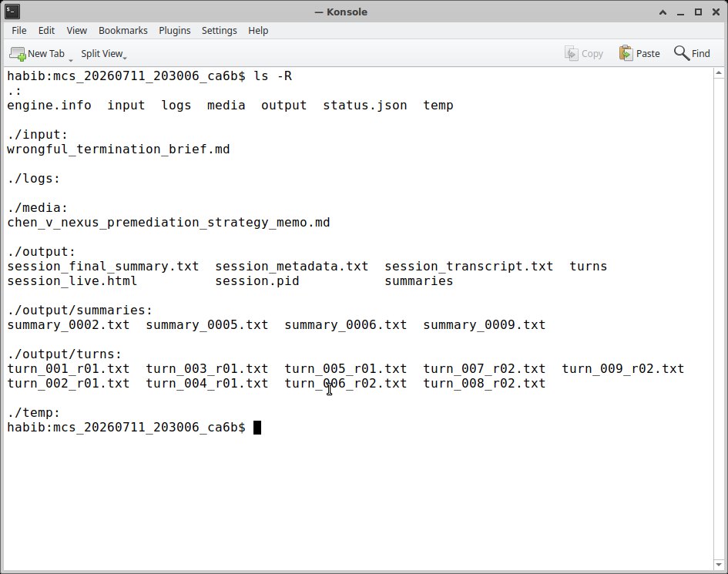This screenshot has width=728, height=574.
Task: Click session_live.html text
Action: click(x=72, y=281)
